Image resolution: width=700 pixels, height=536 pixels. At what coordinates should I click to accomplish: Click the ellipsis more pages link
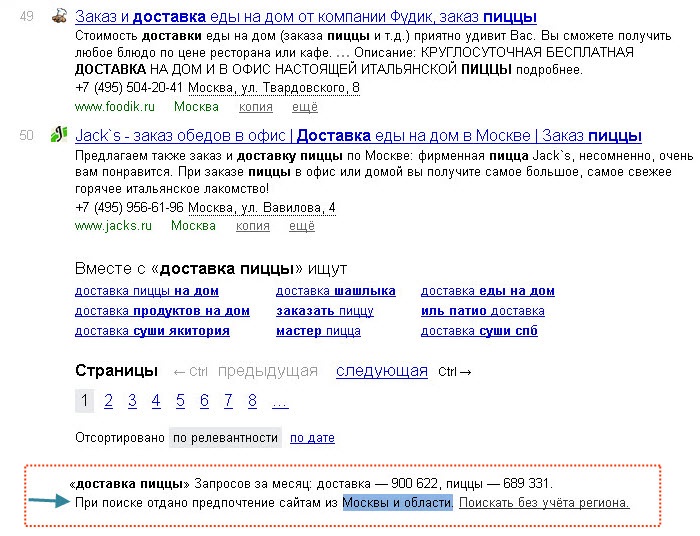pos(280,403)
